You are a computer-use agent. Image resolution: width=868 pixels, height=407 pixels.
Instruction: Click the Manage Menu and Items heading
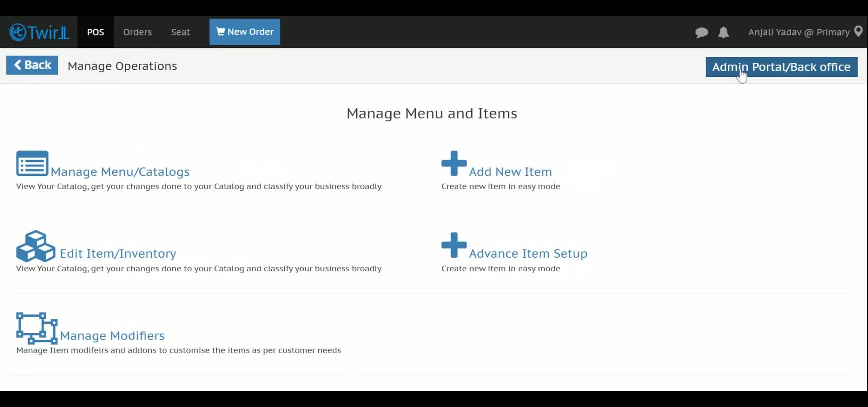coord(432,113)
